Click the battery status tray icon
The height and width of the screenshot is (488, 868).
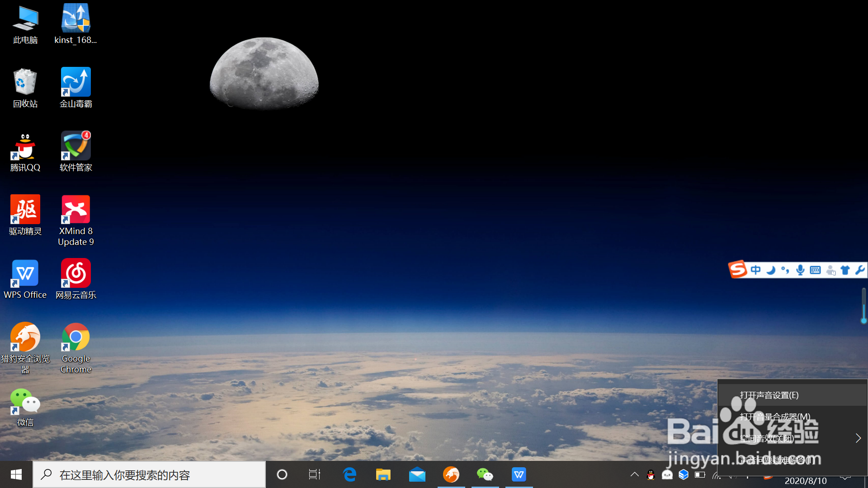pos(700,474)
